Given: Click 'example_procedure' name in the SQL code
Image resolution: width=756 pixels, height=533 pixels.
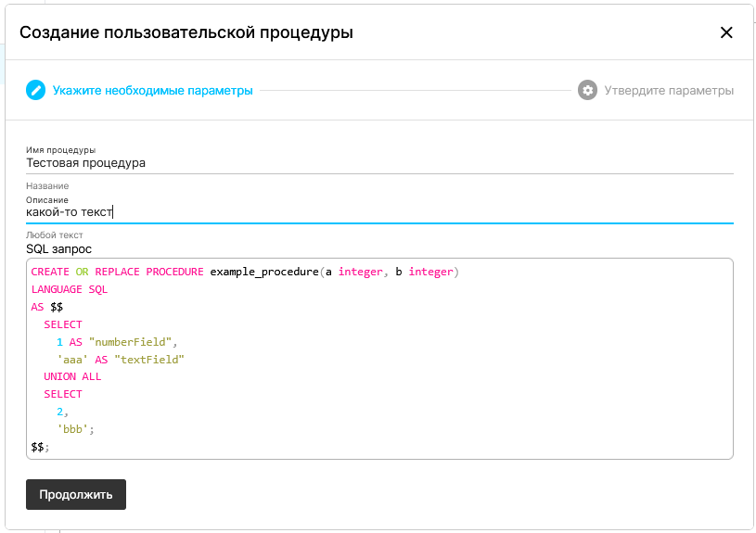Looking at the screenshot, I should 263,272.
